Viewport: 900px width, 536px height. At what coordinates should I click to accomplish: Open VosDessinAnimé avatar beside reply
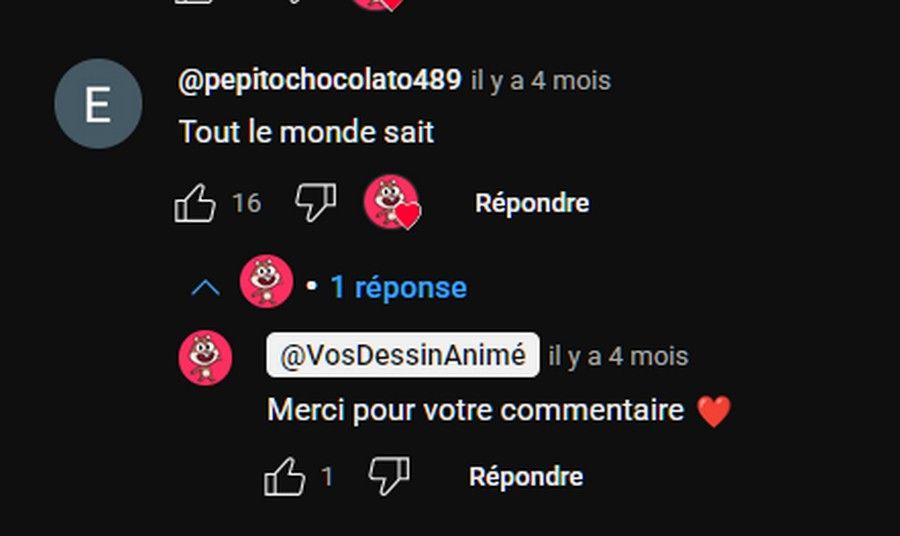(x=205, y=358)
